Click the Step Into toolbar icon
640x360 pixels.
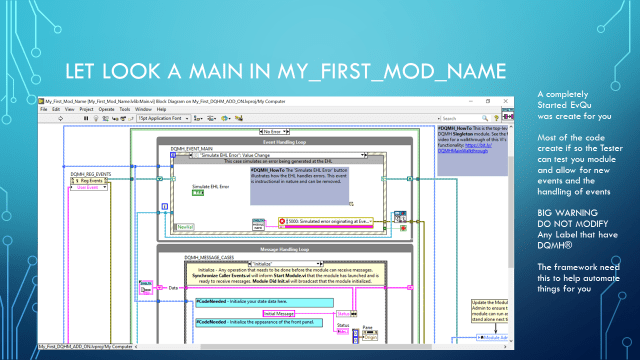tap(115, 118)
